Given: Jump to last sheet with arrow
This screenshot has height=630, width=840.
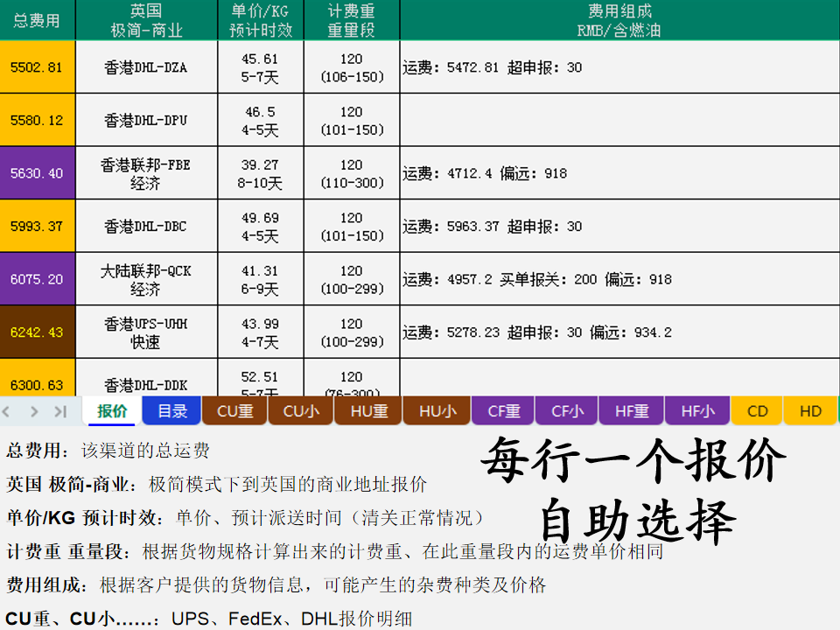Looking at the screenshot, I should pos(60,411).
